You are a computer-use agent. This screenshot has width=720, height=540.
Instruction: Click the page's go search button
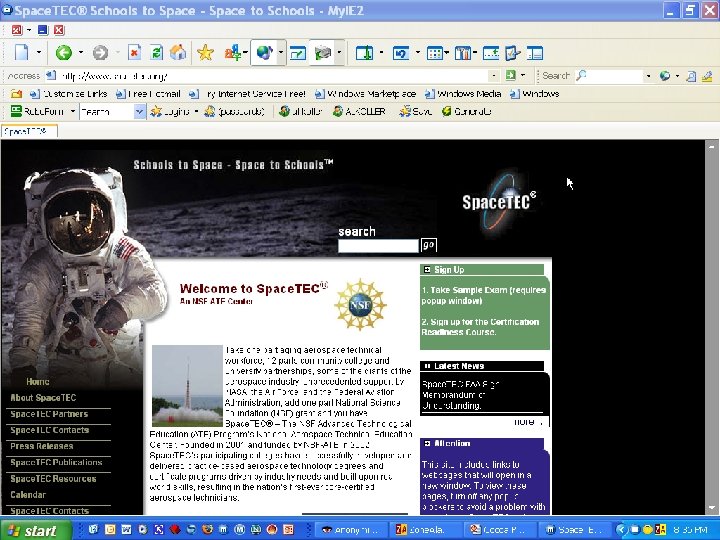coord(428,245)
